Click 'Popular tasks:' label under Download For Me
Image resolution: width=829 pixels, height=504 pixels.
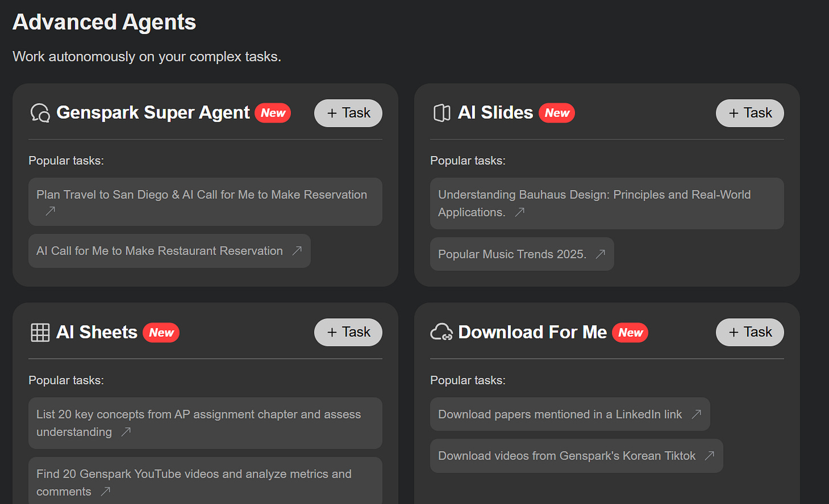pyautogui.click(x=467, y=381)
